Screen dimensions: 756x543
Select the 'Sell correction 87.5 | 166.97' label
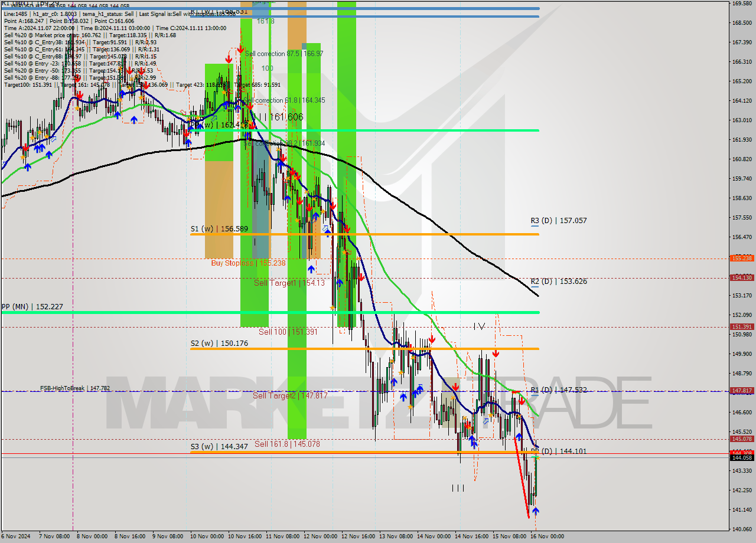(x=284, y=53)
